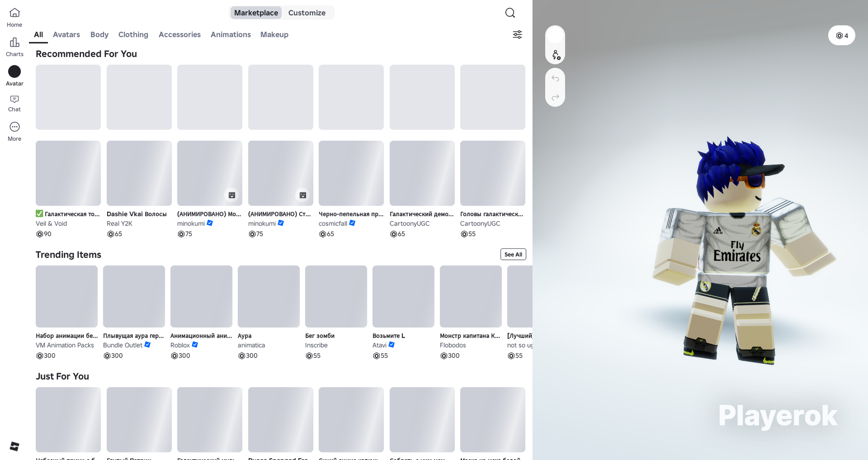
Task: Open the Аура item thumbnail
Action: click(268, 296)
